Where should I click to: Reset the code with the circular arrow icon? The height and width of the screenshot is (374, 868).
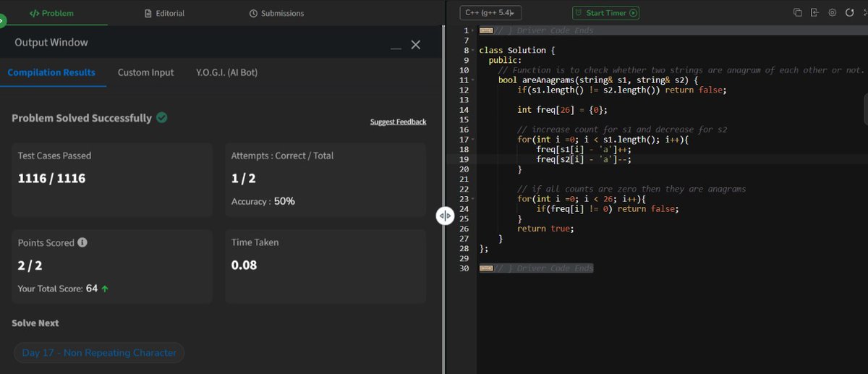pyautogui.click(x=849, y=13)
